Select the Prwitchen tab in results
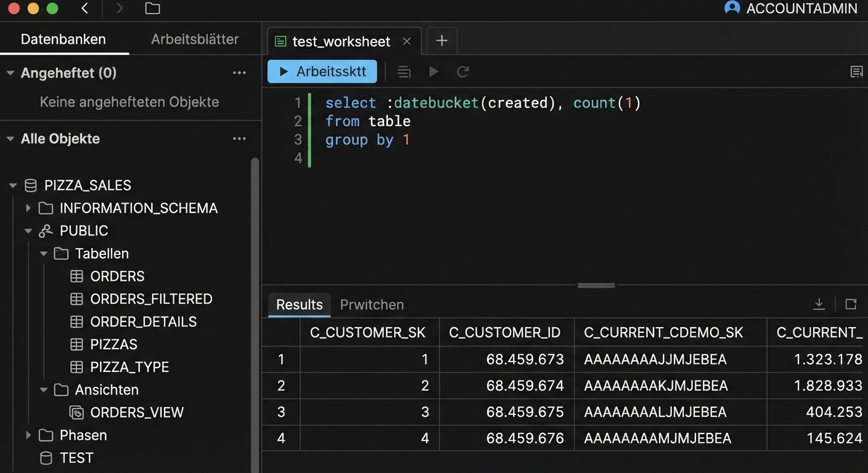Screen dimensions: 868x473 pyautogui.click(x=372, y=305)
